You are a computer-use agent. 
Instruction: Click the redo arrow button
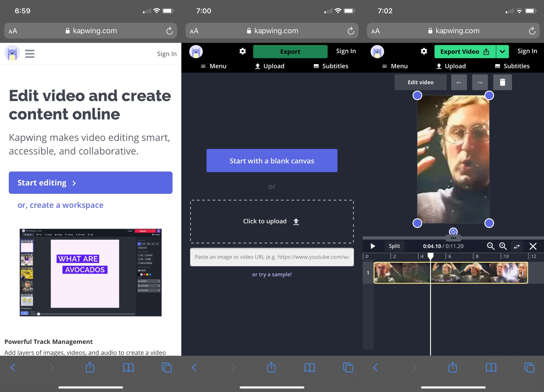point(480,82)
